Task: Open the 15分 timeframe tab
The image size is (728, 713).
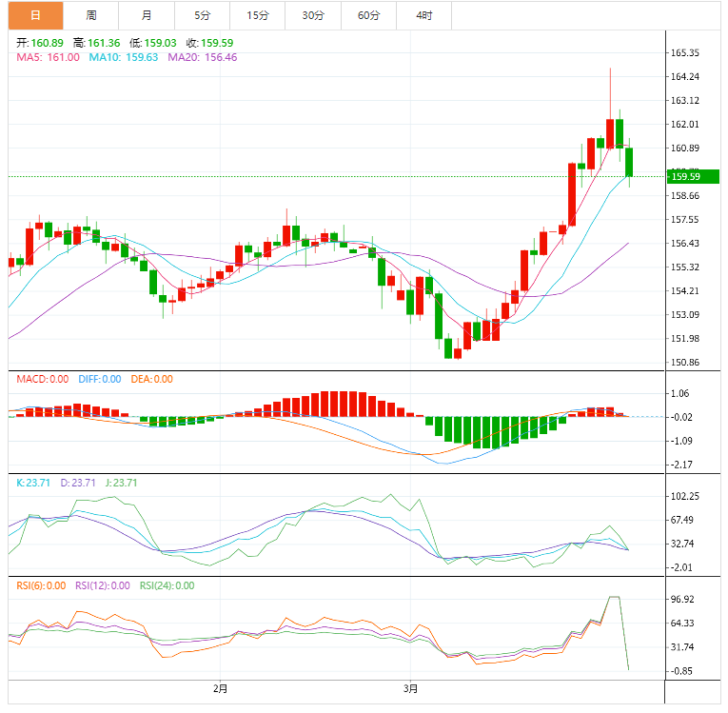Action: click(x=258, y=15)
